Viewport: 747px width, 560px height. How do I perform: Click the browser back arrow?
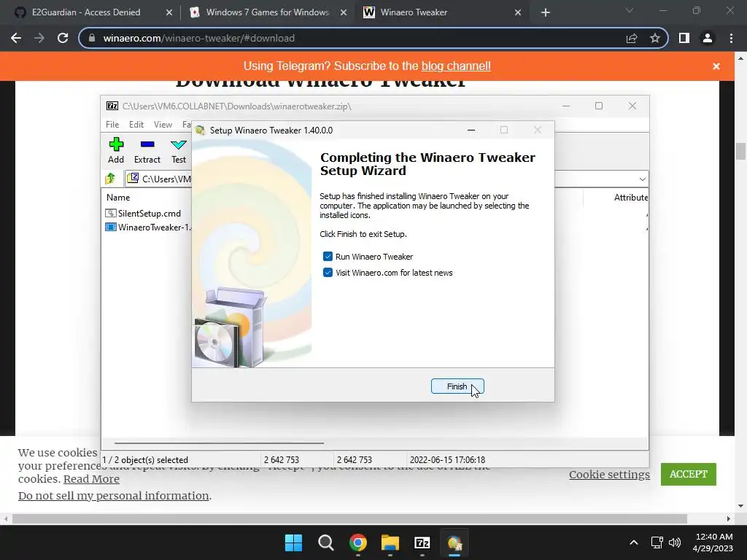[x=16, y=38]
